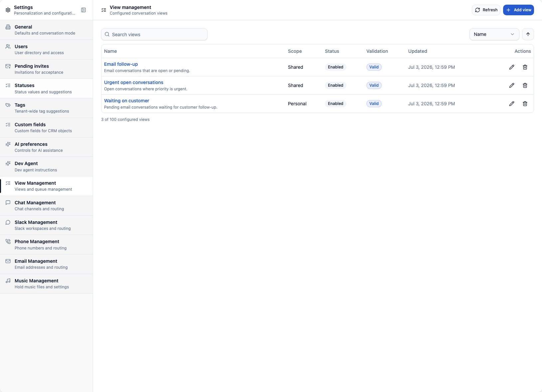Click the AI preferences sparkle icon

pyautogui.click(x=8, y=144)
